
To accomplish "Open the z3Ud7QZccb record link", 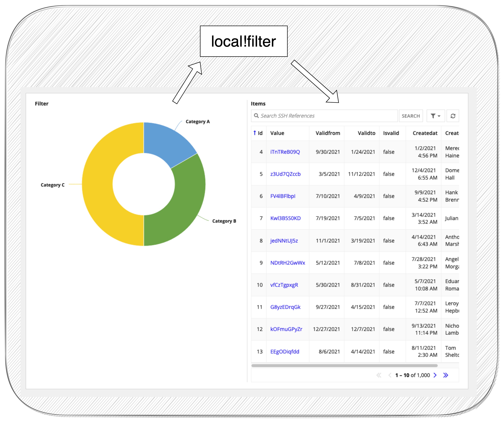I will click(285, 174).
